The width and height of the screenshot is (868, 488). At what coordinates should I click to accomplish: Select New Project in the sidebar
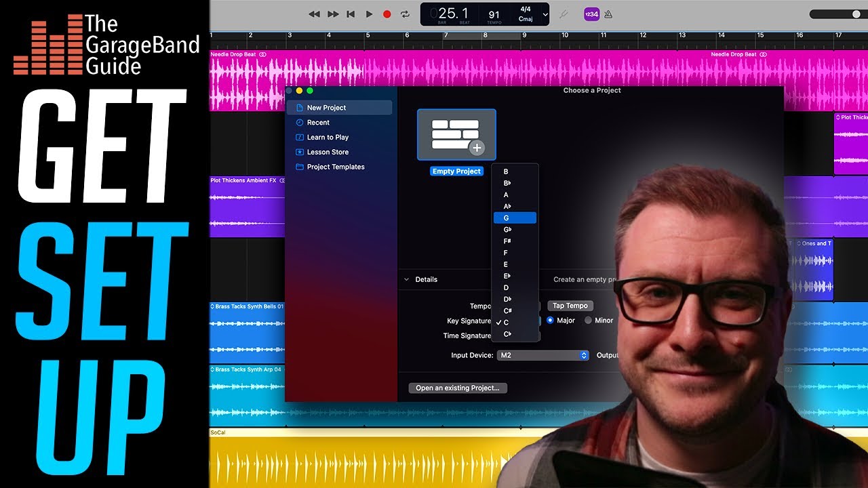pos(339,108)
